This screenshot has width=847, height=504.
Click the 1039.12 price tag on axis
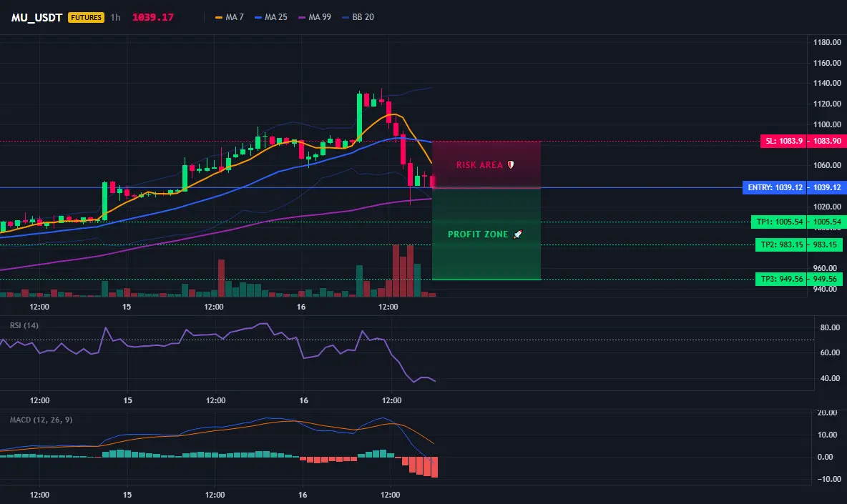[827, 187]
